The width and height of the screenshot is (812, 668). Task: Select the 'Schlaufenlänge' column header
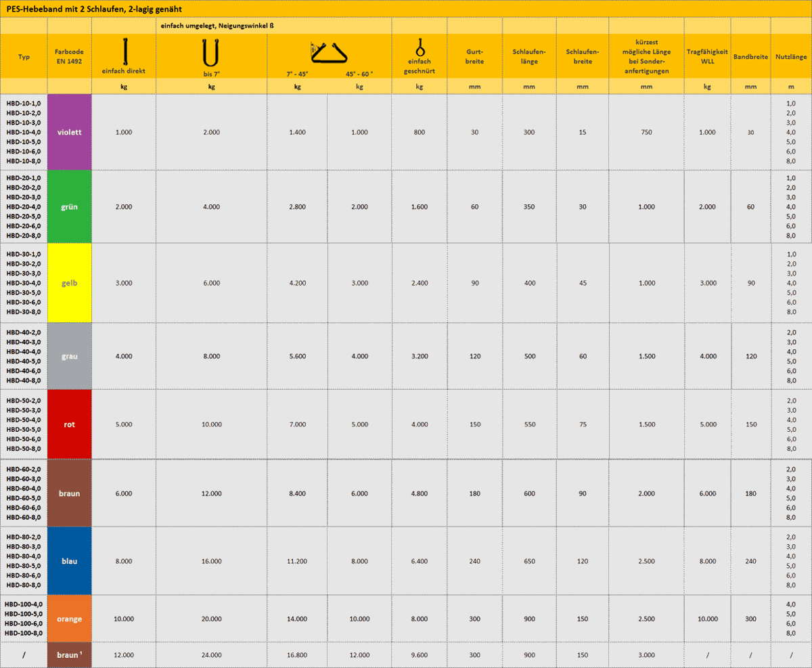point(528,57)
